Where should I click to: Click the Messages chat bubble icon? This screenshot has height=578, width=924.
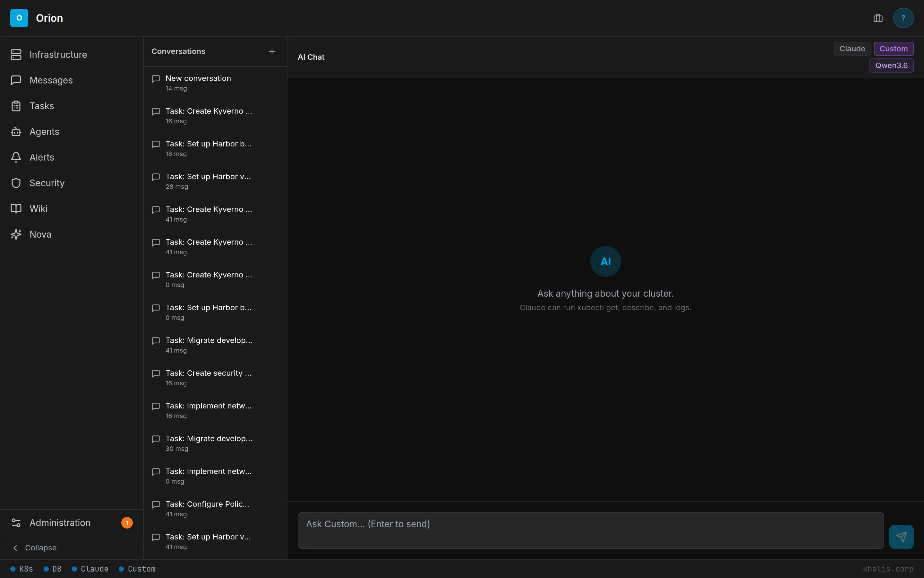pos(16,80)
